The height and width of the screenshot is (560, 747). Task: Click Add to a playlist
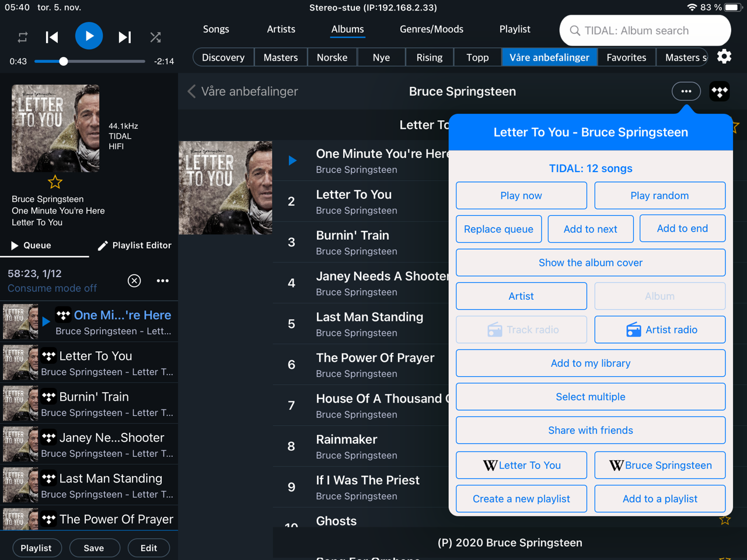tap(659, 499)
